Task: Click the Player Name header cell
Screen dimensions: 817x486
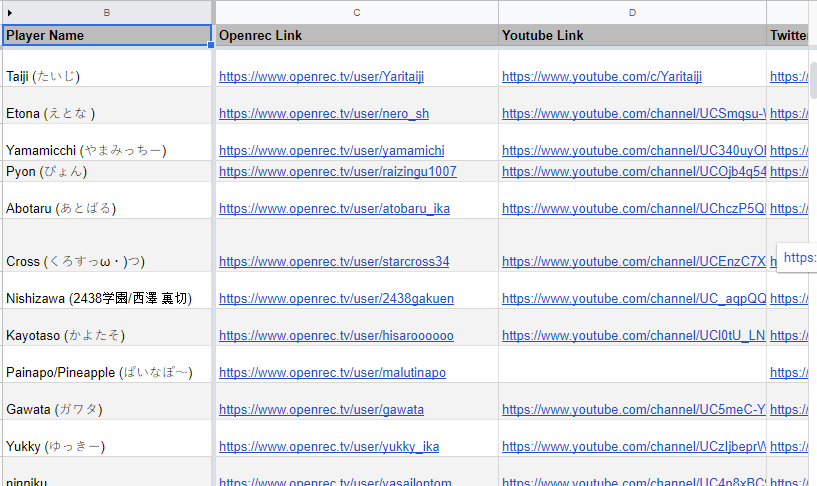Action: pos(107,35)
